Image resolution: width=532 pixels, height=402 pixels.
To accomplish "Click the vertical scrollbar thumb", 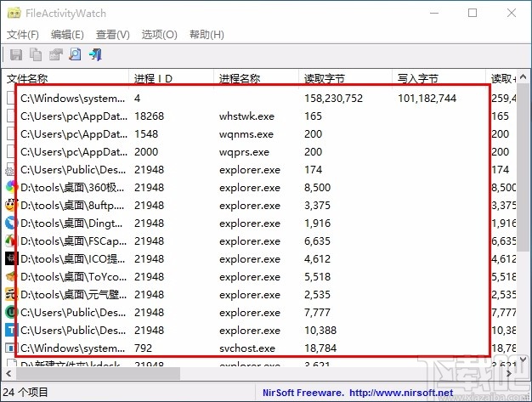I will point(523,168).
